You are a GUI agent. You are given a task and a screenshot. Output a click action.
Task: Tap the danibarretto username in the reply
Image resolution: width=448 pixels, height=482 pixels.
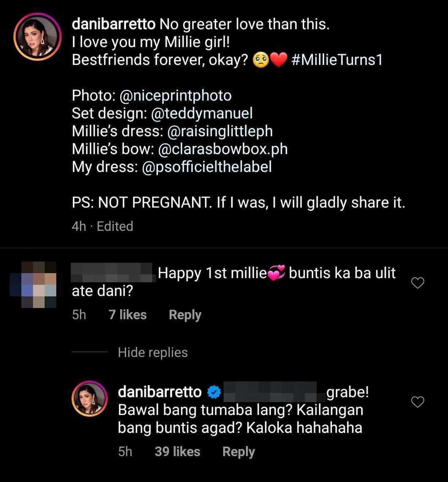[160, 392]
